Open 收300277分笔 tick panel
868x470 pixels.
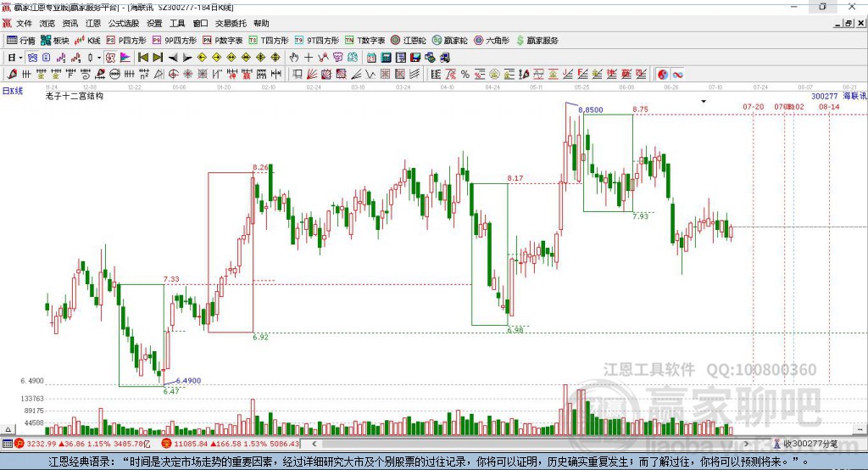(805, 444)
